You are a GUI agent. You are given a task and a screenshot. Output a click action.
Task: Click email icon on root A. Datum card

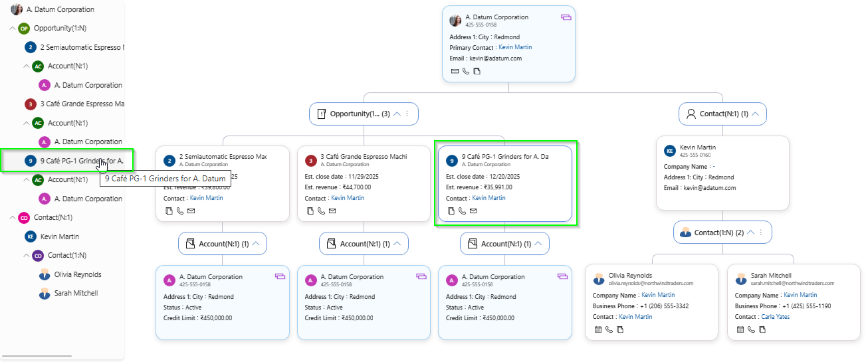(455, 71)
